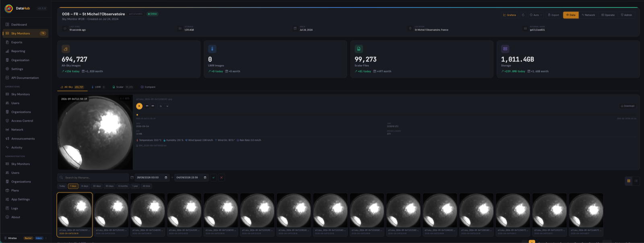
Task: Open Exports in the sidebar
Action: (25, 42)
